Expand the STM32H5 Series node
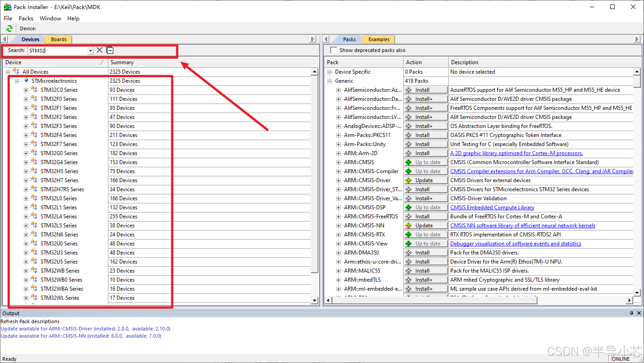The image size is (644, 363). tap(26, 171)
